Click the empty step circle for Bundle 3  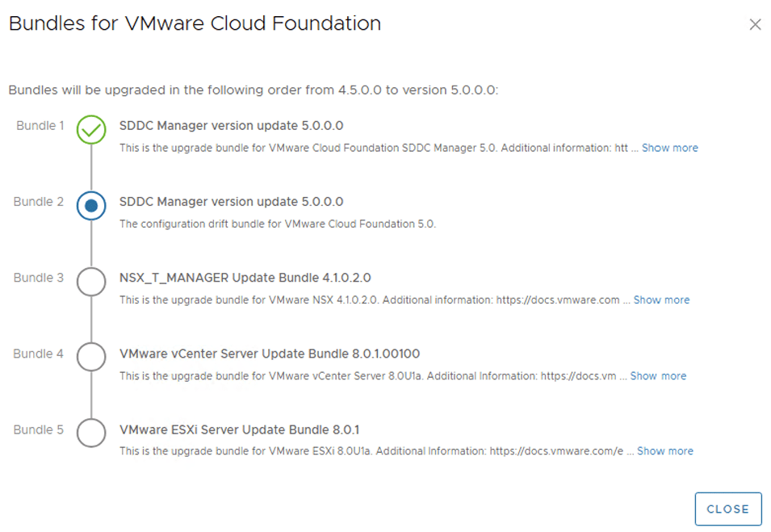click(x=91, y=282)
